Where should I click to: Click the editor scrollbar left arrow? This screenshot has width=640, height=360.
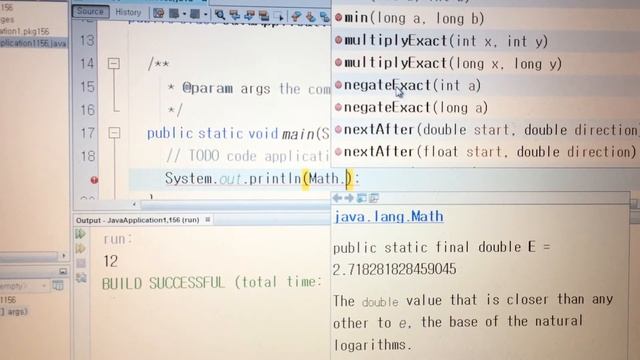point(134,204)
